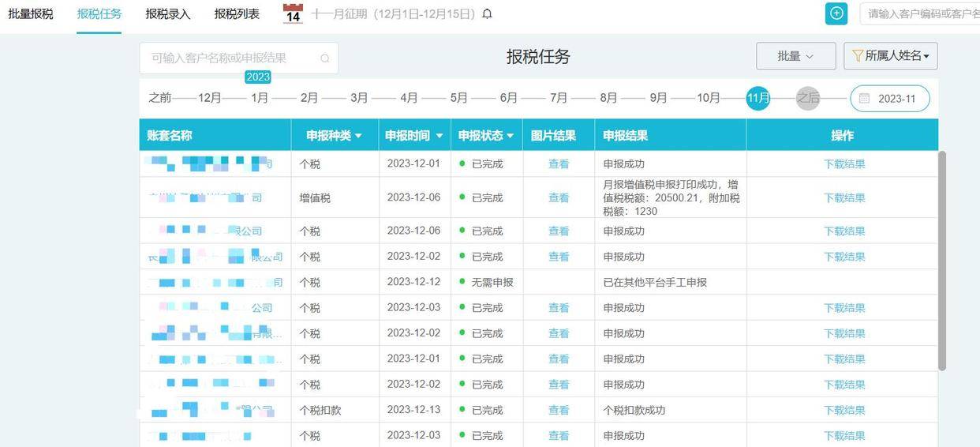Viewport: 980px width, 447px height.
Task: Select 6月 on the month timeline
Action: (x=509, y=98)
